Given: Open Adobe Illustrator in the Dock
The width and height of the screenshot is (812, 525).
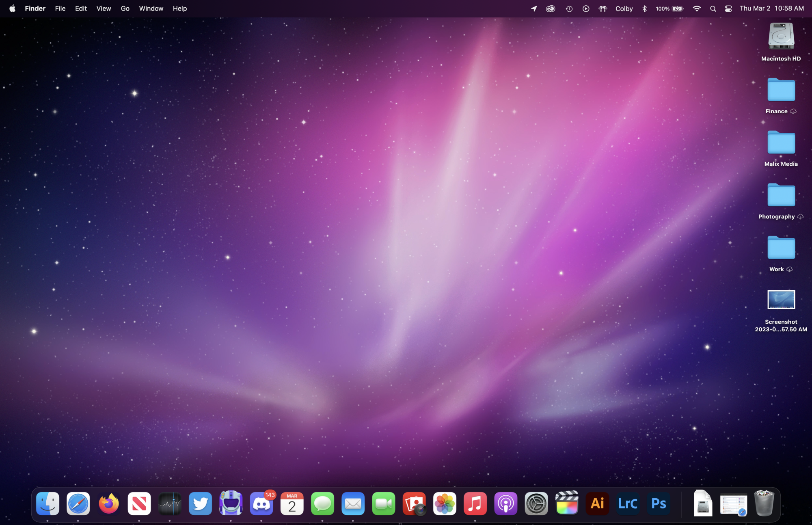Looking at the screenshot, I should tap(597, 504).
